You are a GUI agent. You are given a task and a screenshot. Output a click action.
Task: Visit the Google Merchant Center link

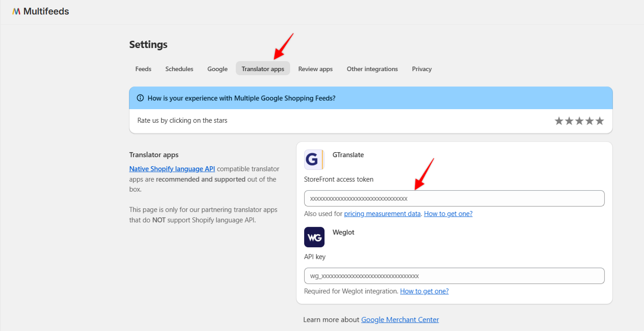400,320
